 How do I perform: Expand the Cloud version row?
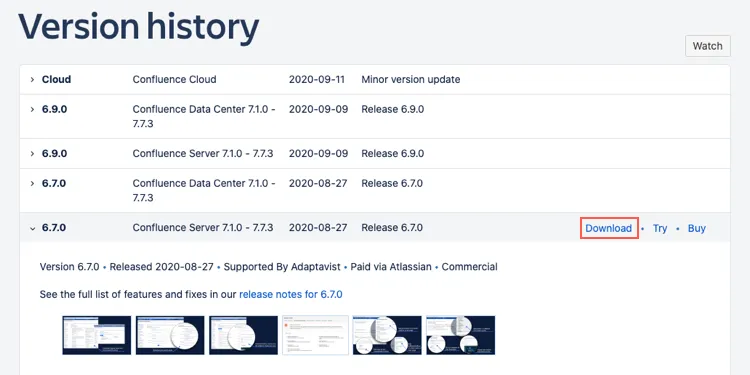coord(33,79)
